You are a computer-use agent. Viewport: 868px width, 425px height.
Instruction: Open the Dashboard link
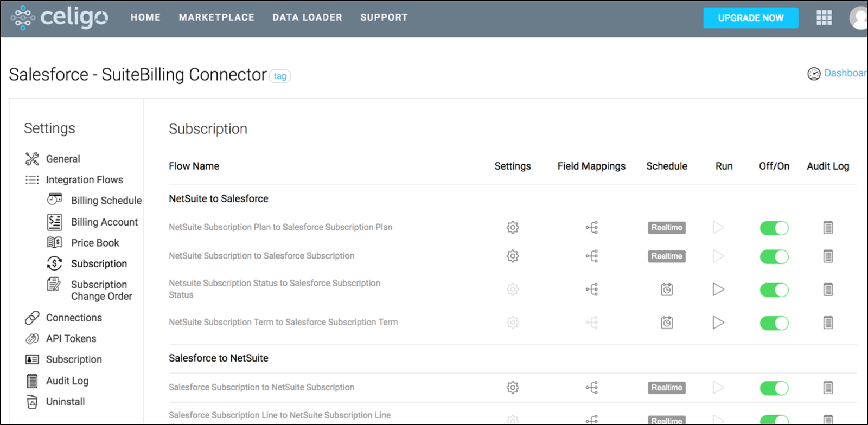[845, 73]
